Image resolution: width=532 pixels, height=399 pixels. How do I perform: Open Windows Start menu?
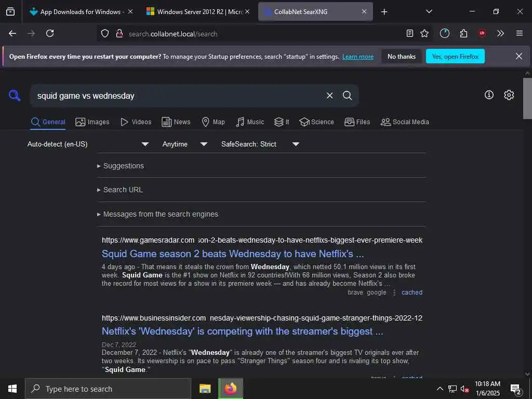(x=12, y=389)
